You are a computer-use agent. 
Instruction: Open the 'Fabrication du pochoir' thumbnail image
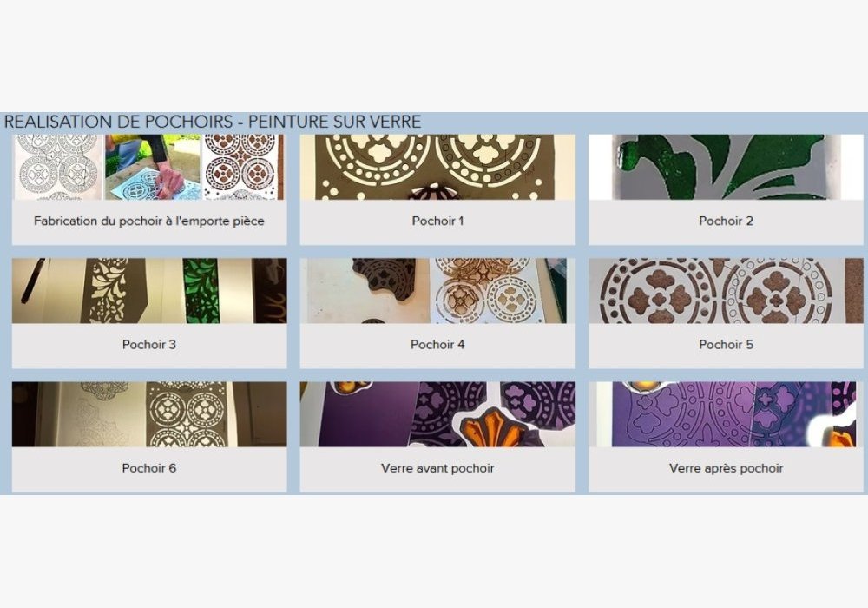[x=149, y=167]
